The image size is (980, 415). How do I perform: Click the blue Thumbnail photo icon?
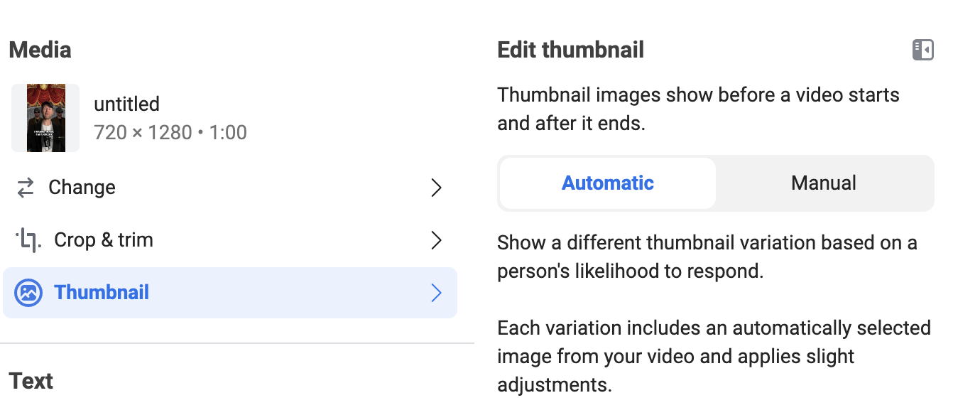point(28,292)
